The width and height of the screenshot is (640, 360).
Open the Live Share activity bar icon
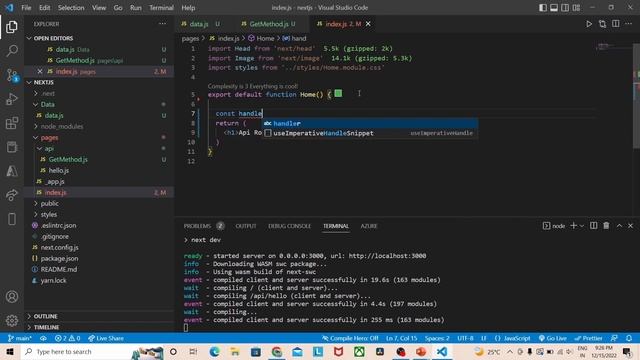pyautogui.click(x=12, y=195)
